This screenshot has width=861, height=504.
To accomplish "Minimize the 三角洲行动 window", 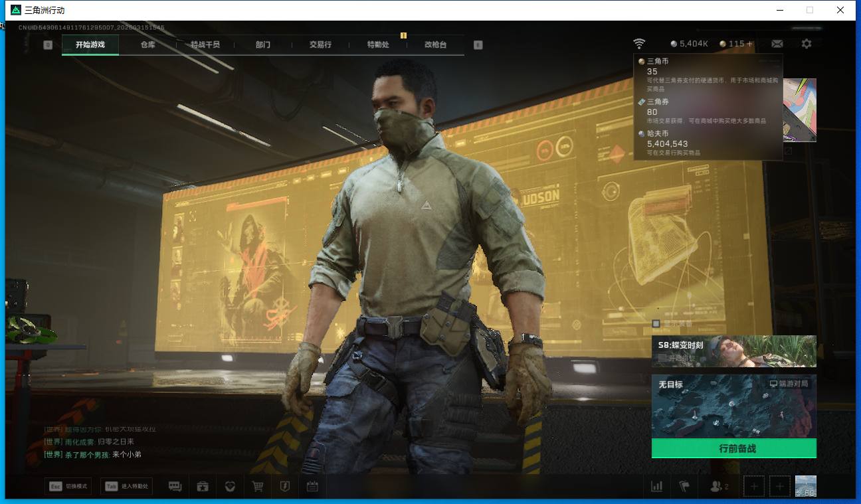I will click(781, 10).
